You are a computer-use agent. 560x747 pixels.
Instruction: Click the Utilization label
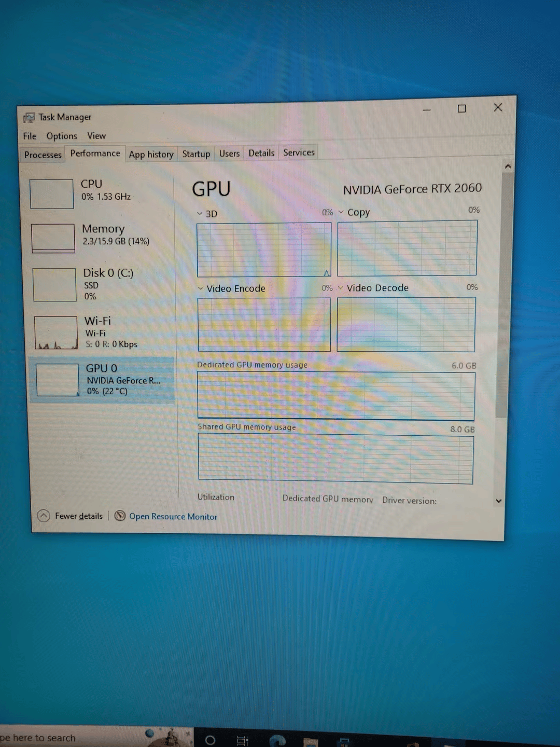coord(216,497)
